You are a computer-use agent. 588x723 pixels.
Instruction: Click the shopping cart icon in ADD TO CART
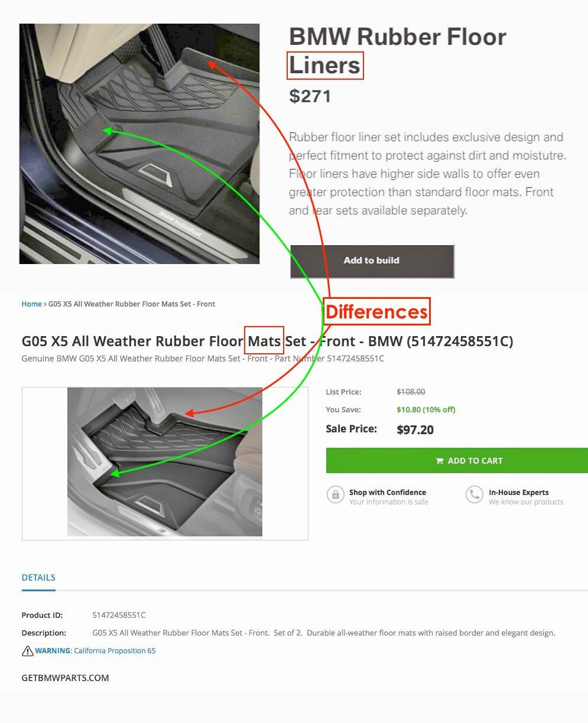point(440,461)
